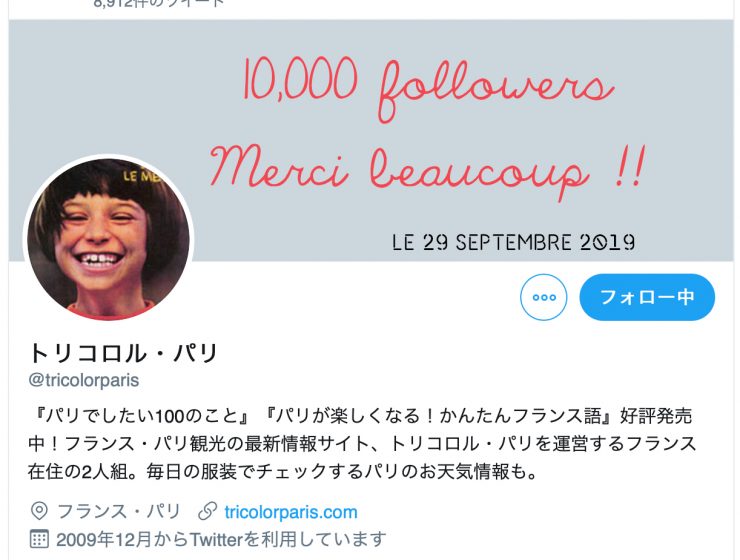Click the chain link icon beside website
Image resolution: width=740 pixels, height=560 pixels.
[208, 511]
